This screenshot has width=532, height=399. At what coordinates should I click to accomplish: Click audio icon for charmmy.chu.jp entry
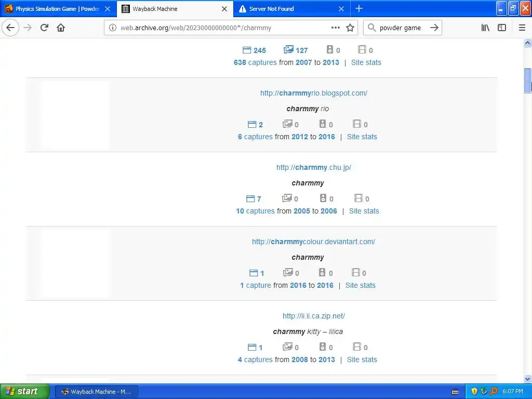click(x=323, y=198)
